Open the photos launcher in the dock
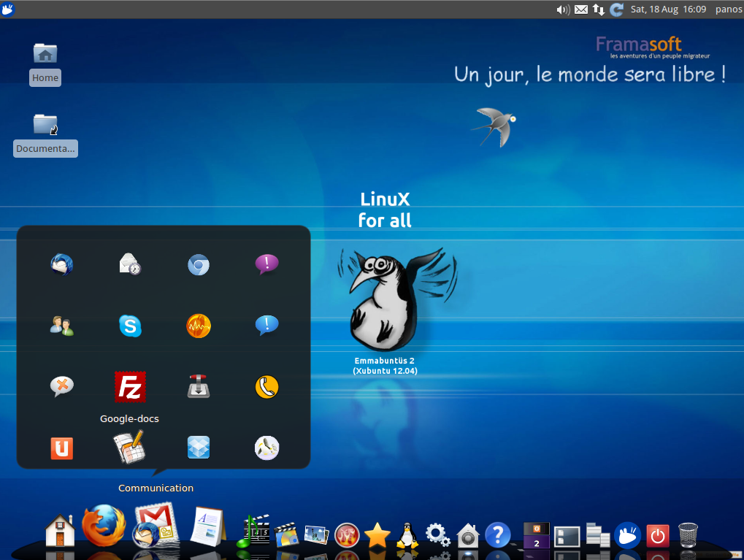The height and width of the screenshot is (560, 744). (x=316, y=535)
